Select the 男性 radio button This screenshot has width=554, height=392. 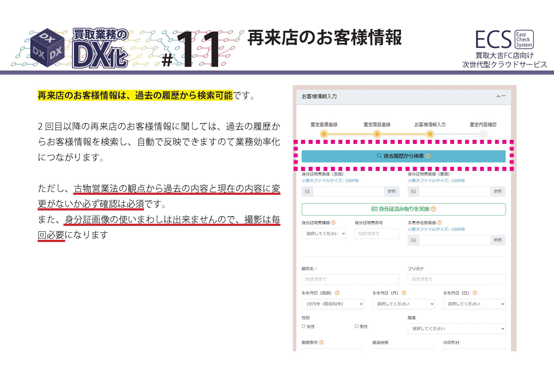pos(356,326)
